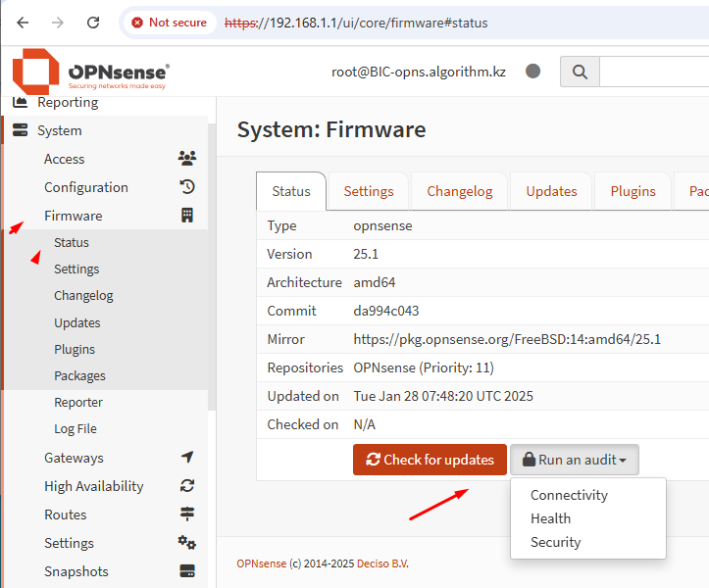Click the Configuration history icon
This screenshot has height=588, width=709.
pyautogui.click(x=187, y=186)
